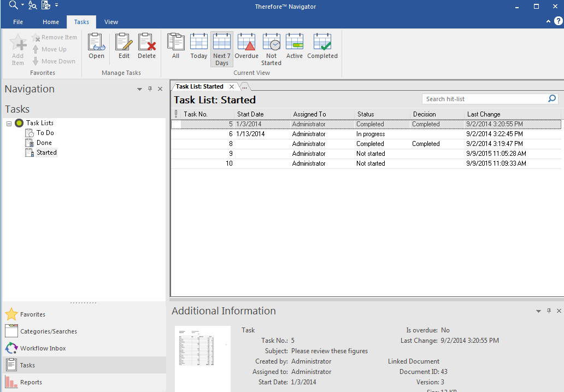
Task: Open the File menu
Action: tap(17, 22)
